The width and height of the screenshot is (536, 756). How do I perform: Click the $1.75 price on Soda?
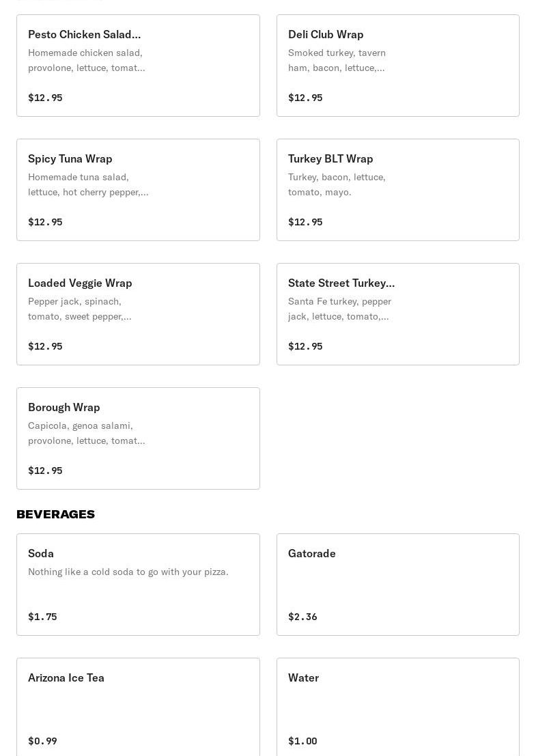pyautogui.click(x=42, y=617)
